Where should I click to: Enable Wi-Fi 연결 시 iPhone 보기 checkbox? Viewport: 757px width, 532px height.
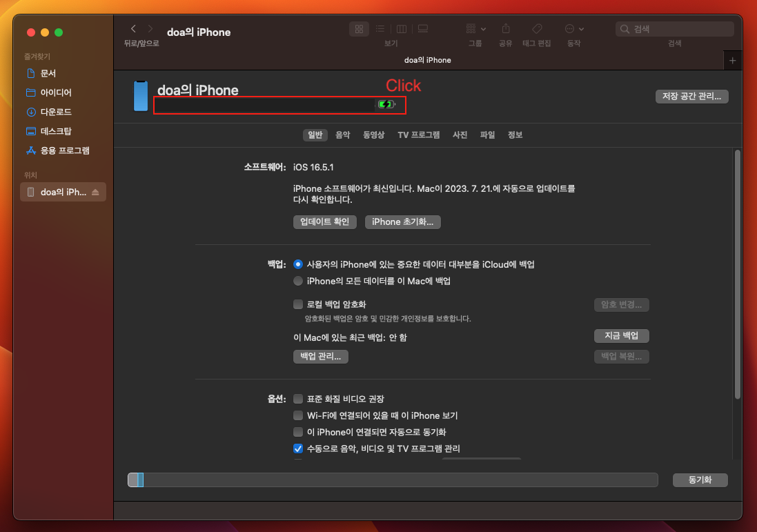(x=298, y=415)
